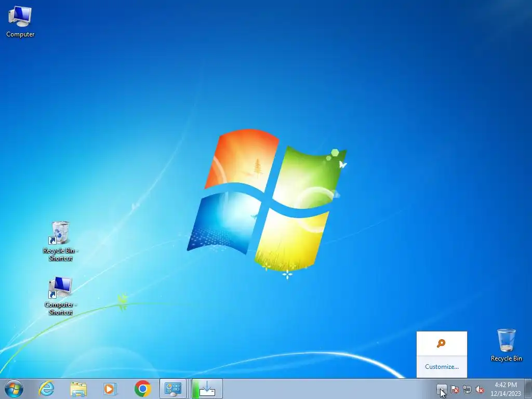Open the clock showing 4:42 PM
This screenshot has width=532, height=399.
point(506,389)
